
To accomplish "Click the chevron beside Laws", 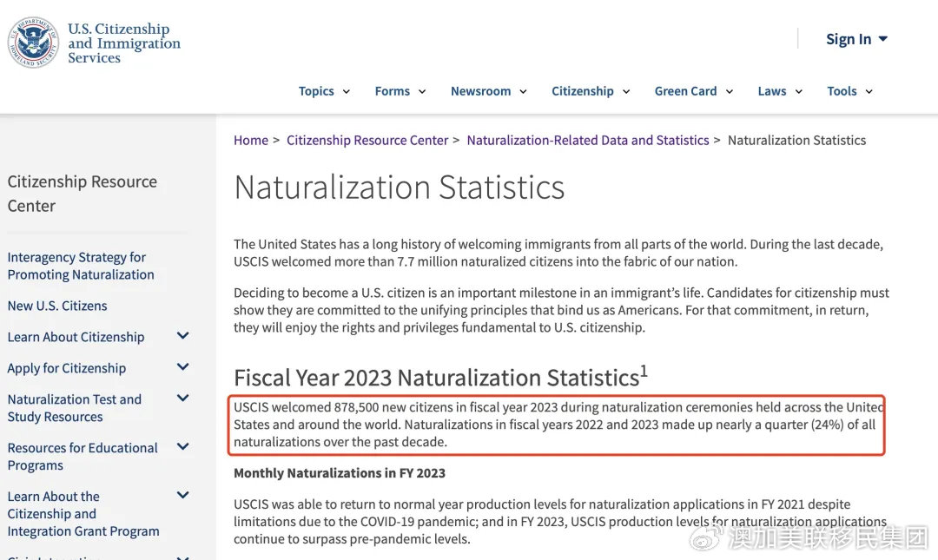I will 799,91.
